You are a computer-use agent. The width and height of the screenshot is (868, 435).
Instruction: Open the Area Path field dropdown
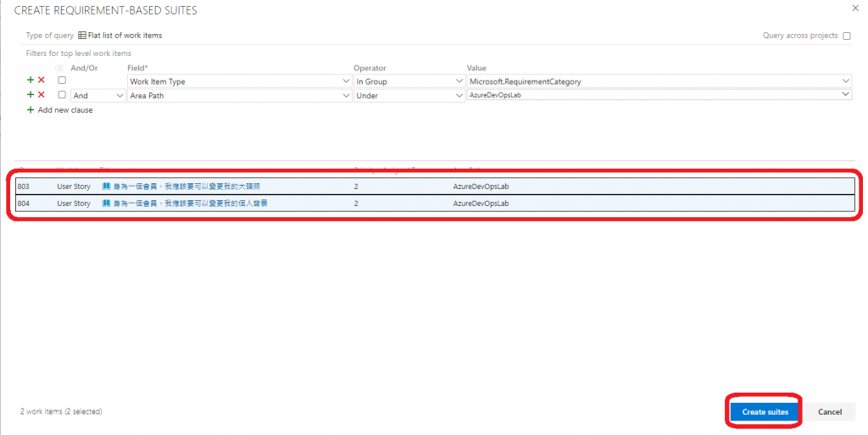[239, 96]
